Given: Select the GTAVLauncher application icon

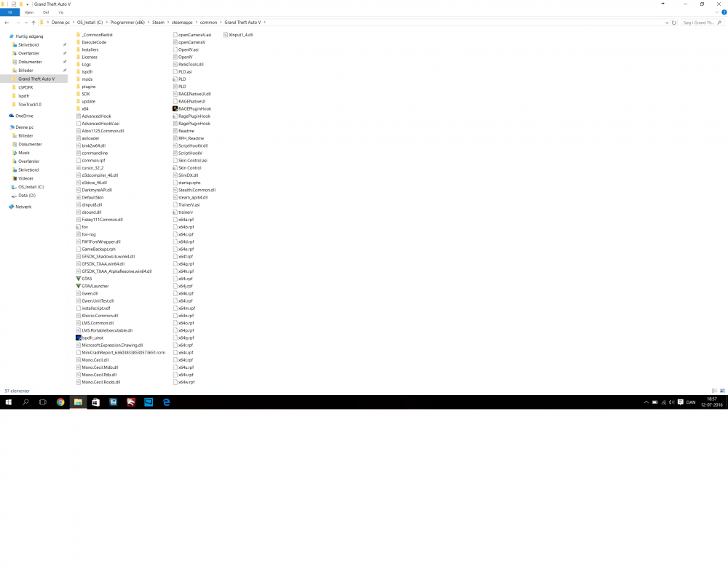Looking at the screenshot, I should click(78, 286).
